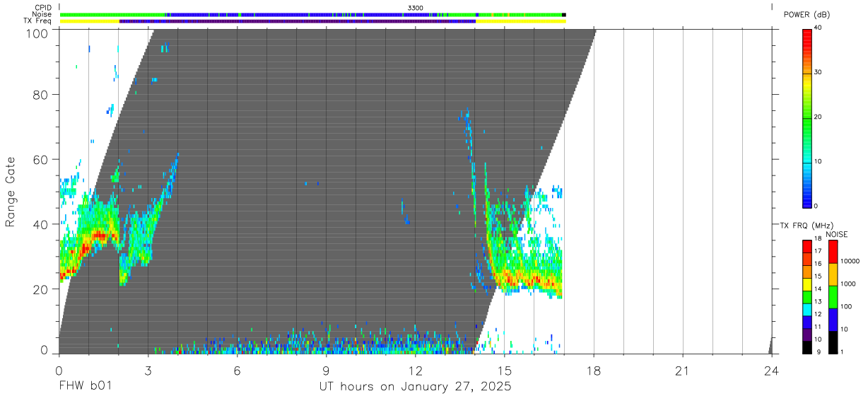Viewport: 868px width, 401px height.
Task: Click the "CPID" label at top left
Action: pos(44,8)
